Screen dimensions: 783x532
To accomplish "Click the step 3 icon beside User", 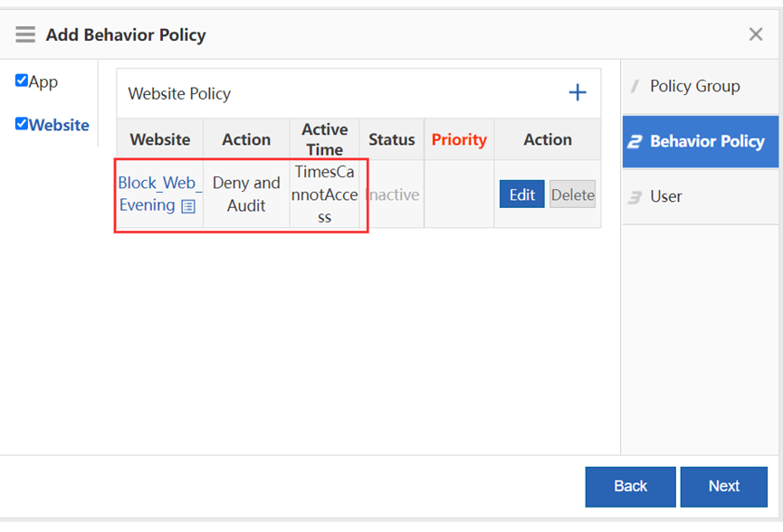I will (x=635, y=197).
